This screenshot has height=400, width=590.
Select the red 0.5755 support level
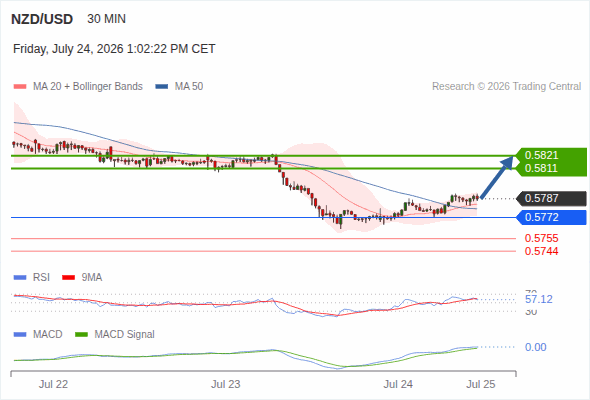(541, 238)
